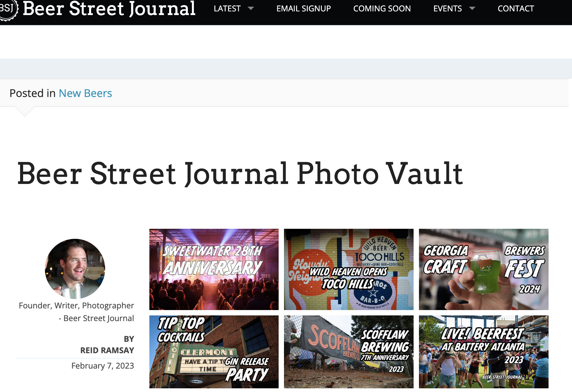This screenshot has height=392, width=572.
Task: Select the REID RAMSAY author name
Action: pos(107,350)
